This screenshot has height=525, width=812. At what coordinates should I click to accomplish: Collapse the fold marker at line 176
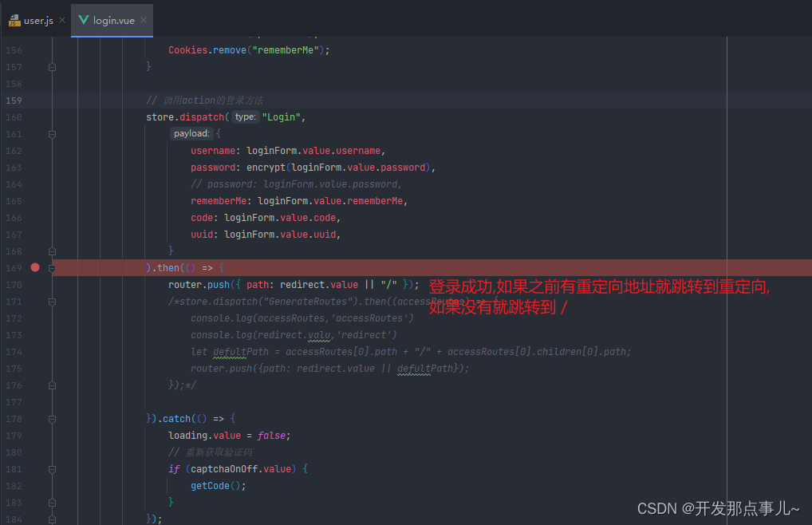(53, 385)
